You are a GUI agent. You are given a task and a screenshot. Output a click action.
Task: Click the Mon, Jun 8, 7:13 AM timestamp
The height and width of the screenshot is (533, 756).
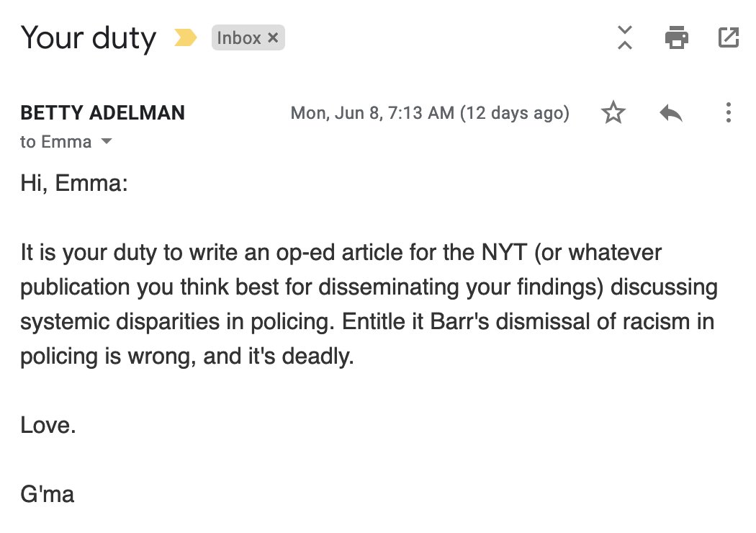tap(372, 113)
